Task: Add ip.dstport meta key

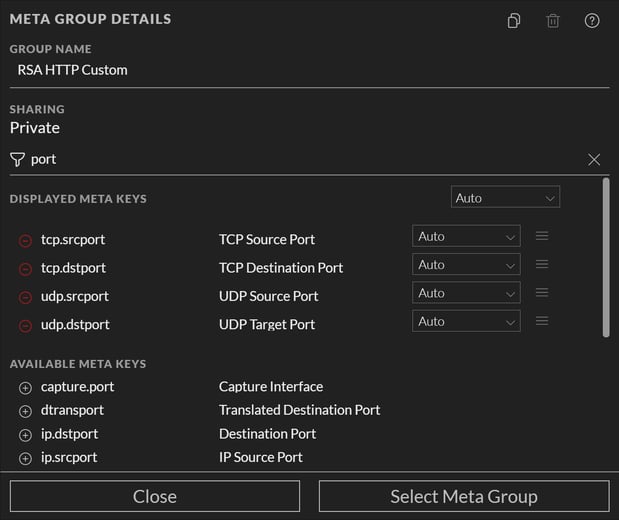Action: (x=25, y=435)
